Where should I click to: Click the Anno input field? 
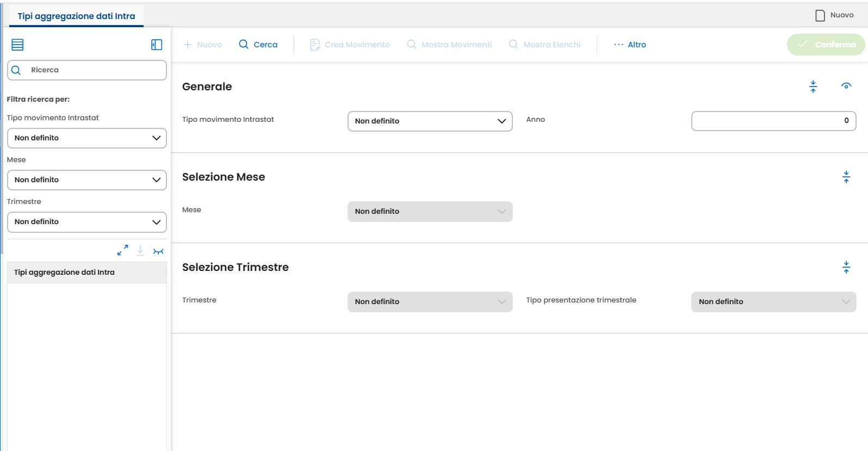tap(773, 121)
